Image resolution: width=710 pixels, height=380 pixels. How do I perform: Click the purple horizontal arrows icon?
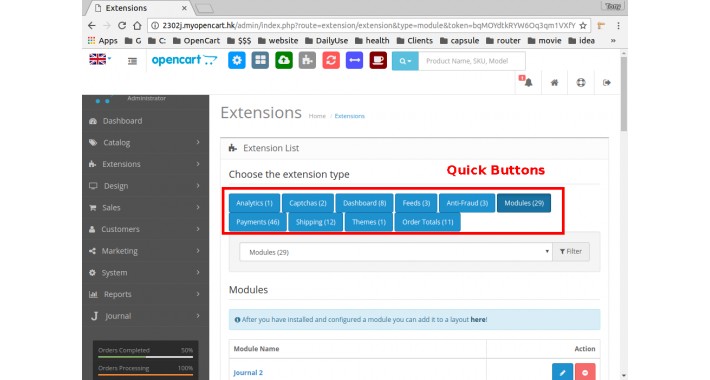[x=354, y=60]
